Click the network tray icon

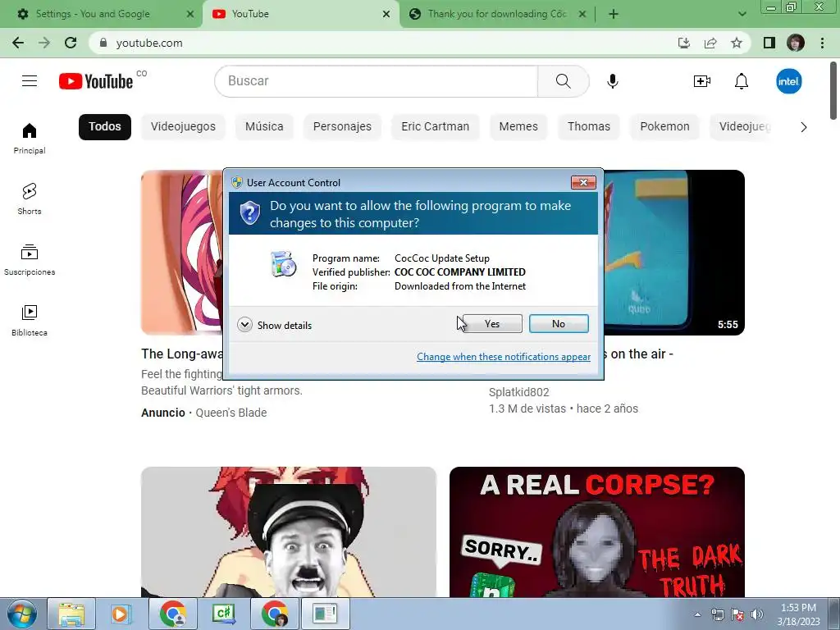click(717, 614)
